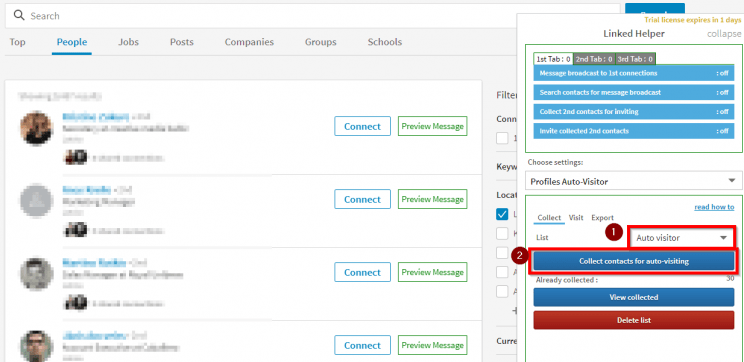
Task: Preview Message for the fourth listed person
Action: coord(433,345)
